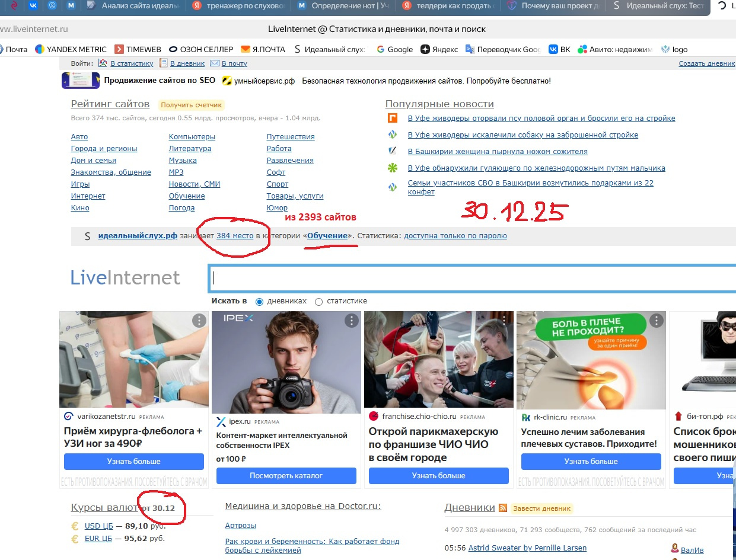Click the 'Получить счетчик' button
The height and width of the screenshot is (560, 736).
[191, 105]
